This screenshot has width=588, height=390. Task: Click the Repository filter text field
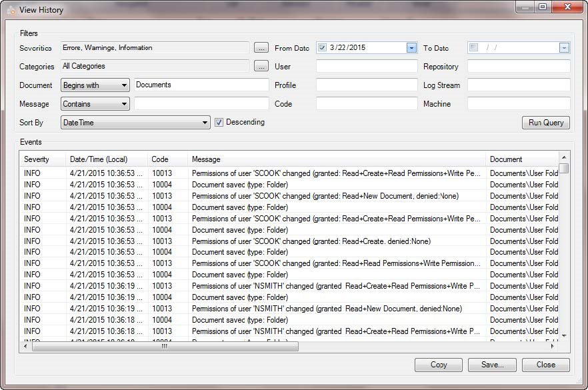coord(519,67)
